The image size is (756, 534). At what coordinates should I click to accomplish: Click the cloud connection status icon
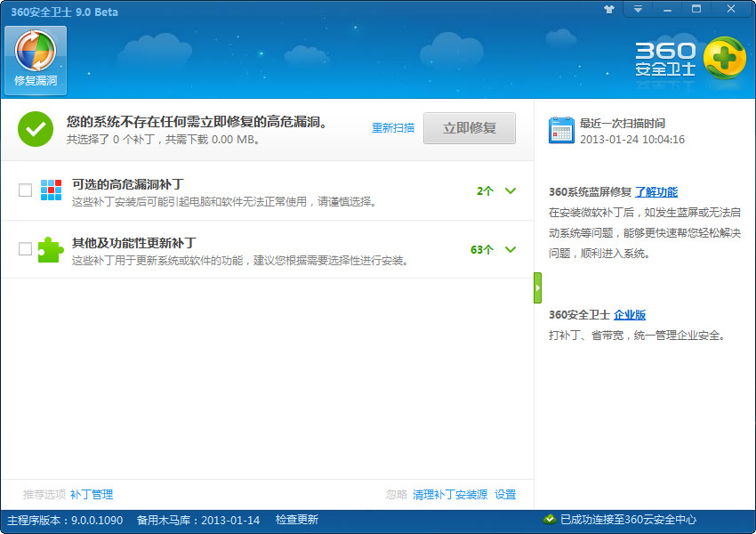[549, 520]
